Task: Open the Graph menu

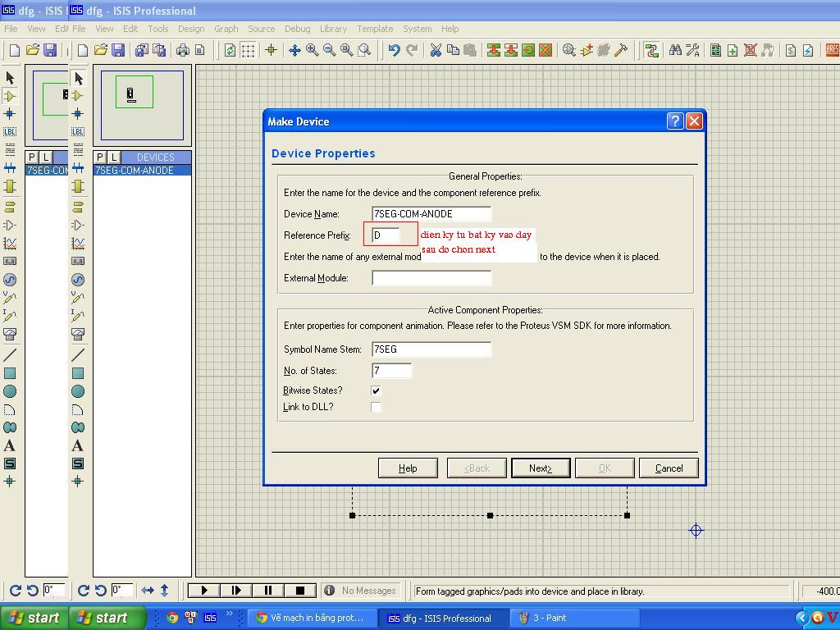Action: (x=226, y=29)
